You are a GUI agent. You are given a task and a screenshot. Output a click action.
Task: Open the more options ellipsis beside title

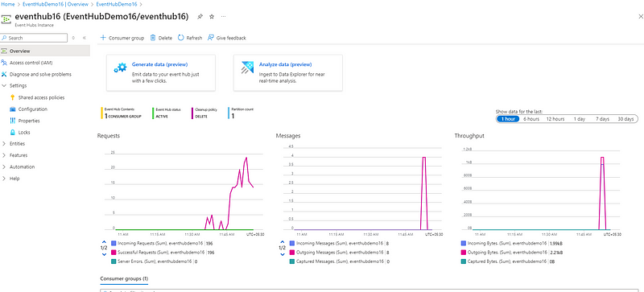click(x=224, y=16)
